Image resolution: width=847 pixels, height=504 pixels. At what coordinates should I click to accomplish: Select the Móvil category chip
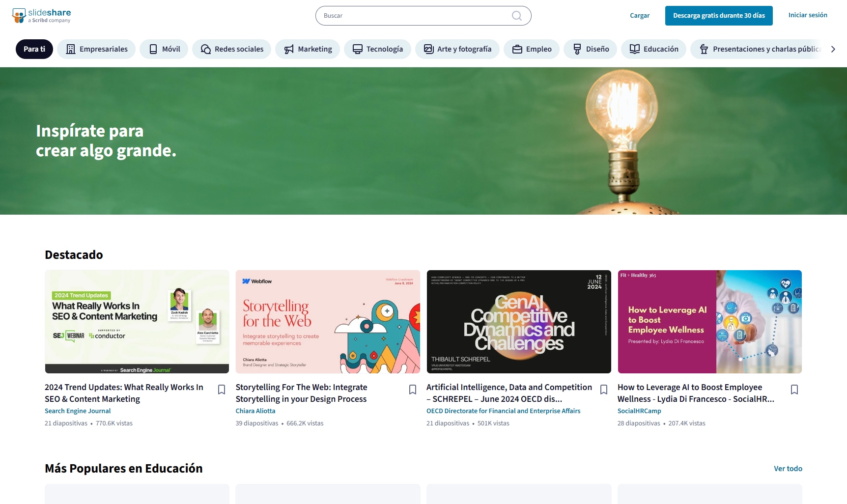[164, 49]
